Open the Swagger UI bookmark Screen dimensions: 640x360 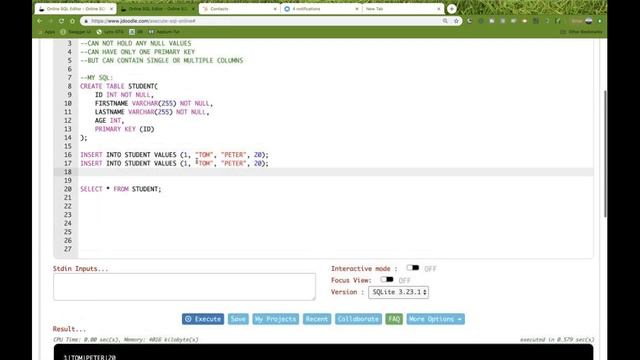coord(76,31)
